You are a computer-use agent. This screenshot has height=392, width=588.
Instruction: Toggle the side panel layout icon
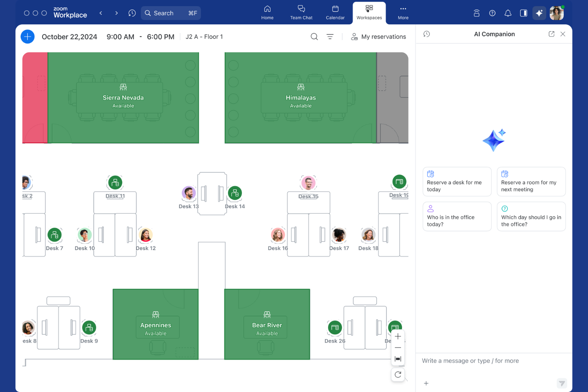tap(524, 13)
